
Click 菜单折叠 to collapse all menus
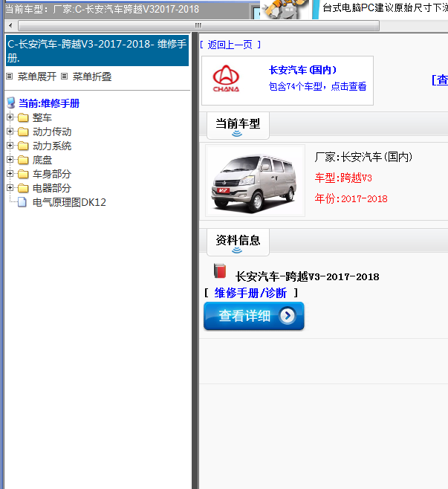point(92,77)
